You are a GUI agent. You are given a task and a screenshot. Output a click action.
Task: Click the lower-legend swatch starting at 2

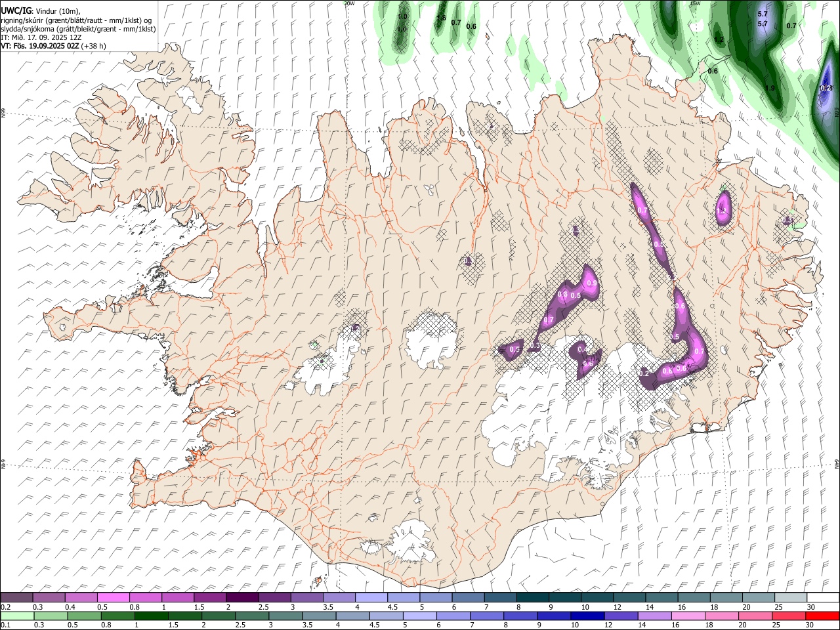pos(219,616)
